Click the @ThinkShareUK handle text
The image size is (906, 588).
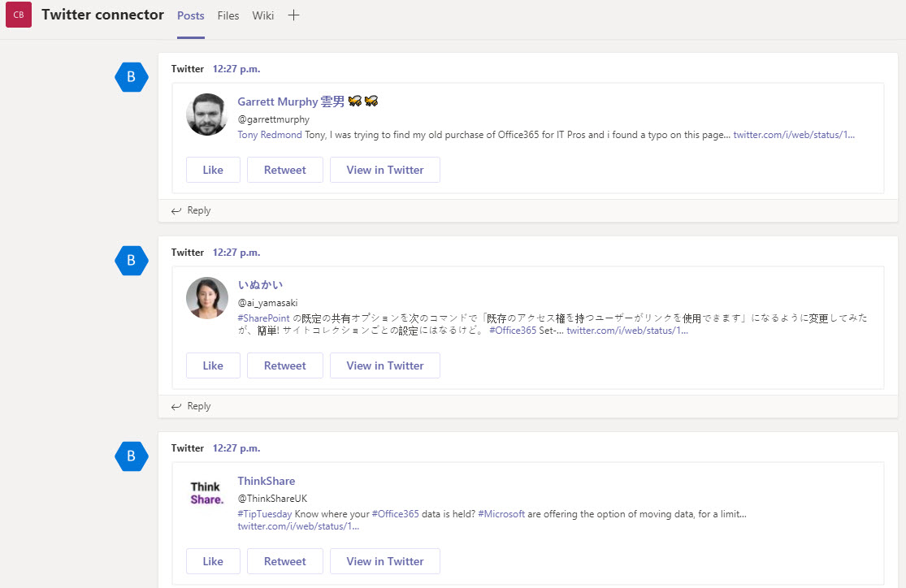[272, 499]
